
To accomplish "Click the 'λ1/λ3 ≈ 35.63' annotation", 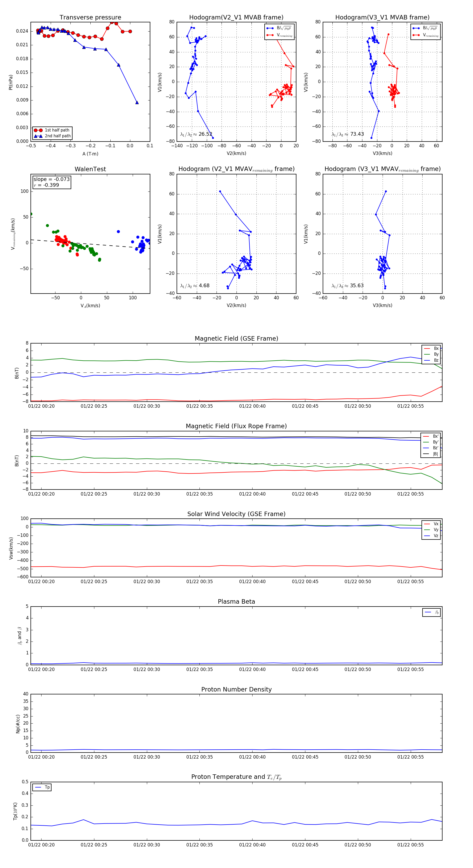I will [x=348, y=286].
